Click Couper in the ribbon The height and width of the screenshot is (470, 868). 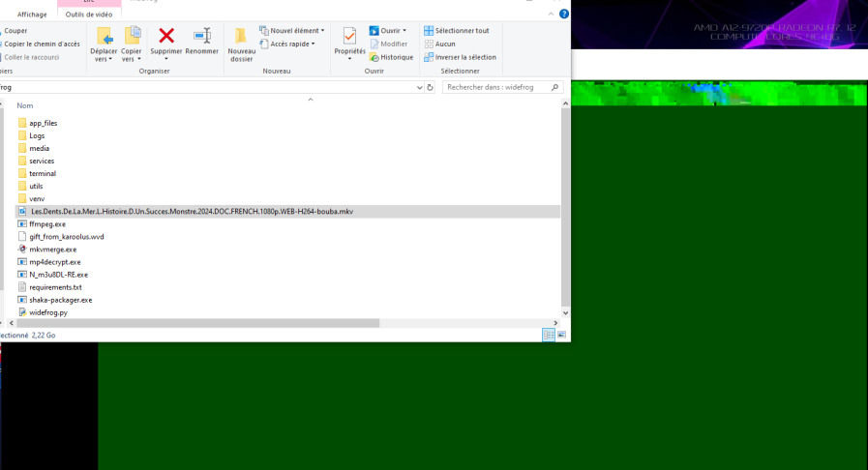15,30
